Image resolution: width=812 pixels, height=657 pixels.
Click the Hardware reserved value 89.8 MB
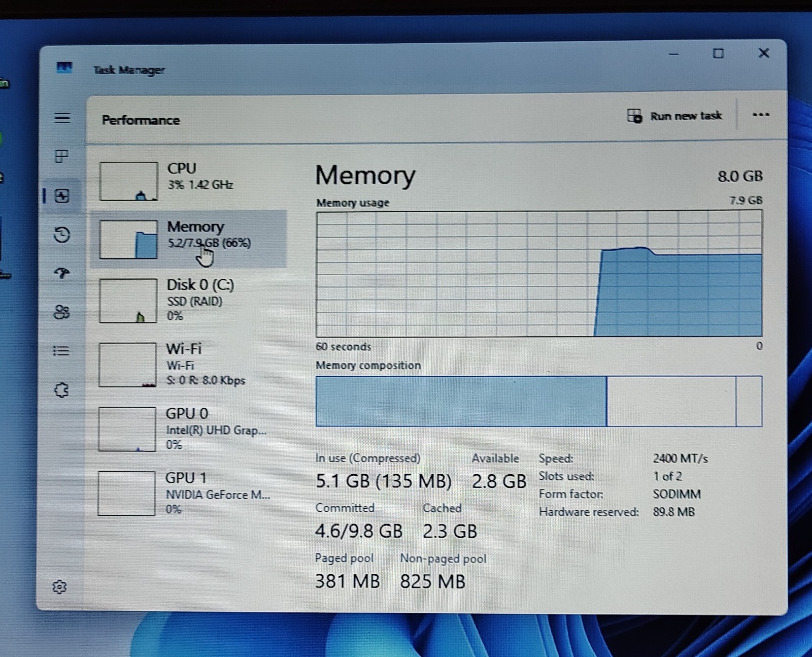point(673,512)
